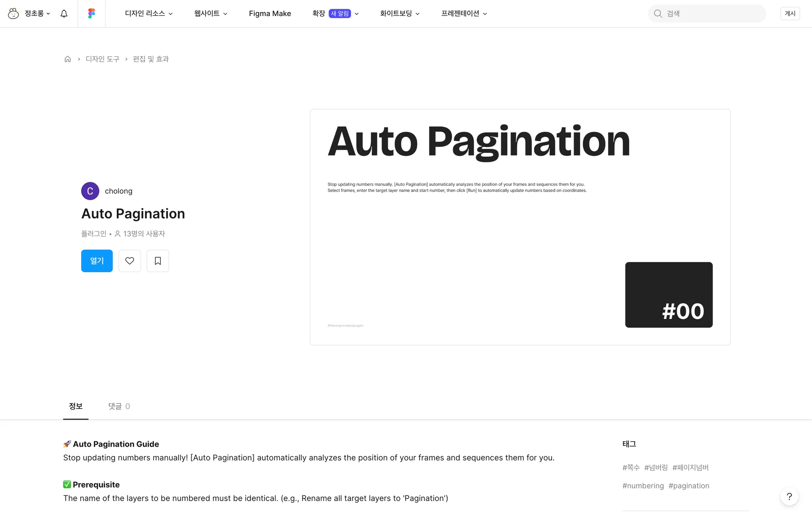This screenshot has height=519, width=812.
Task: Click the Figma logo icon
Action: [x=91, y=14]
